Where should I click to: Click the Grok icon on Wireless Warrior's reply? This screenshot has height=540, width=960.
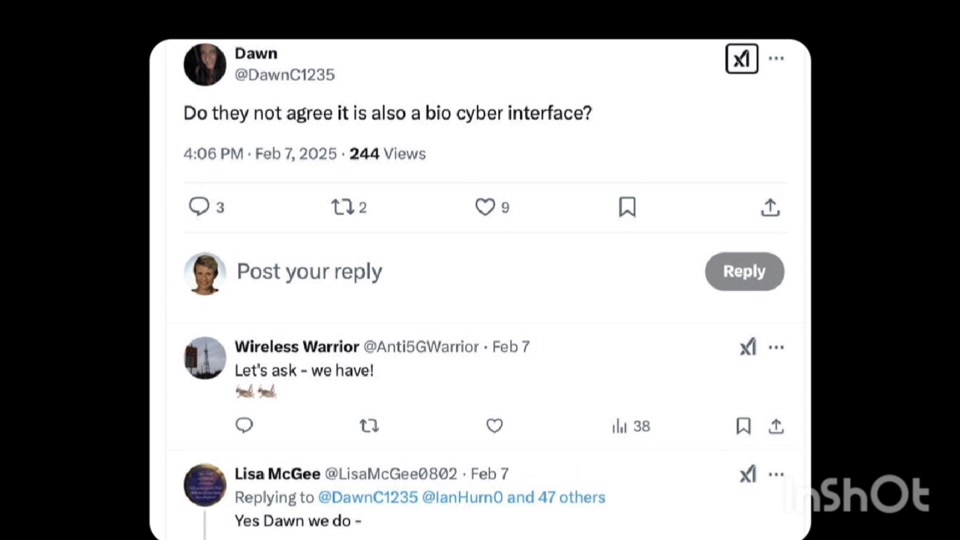coord(747,347)
